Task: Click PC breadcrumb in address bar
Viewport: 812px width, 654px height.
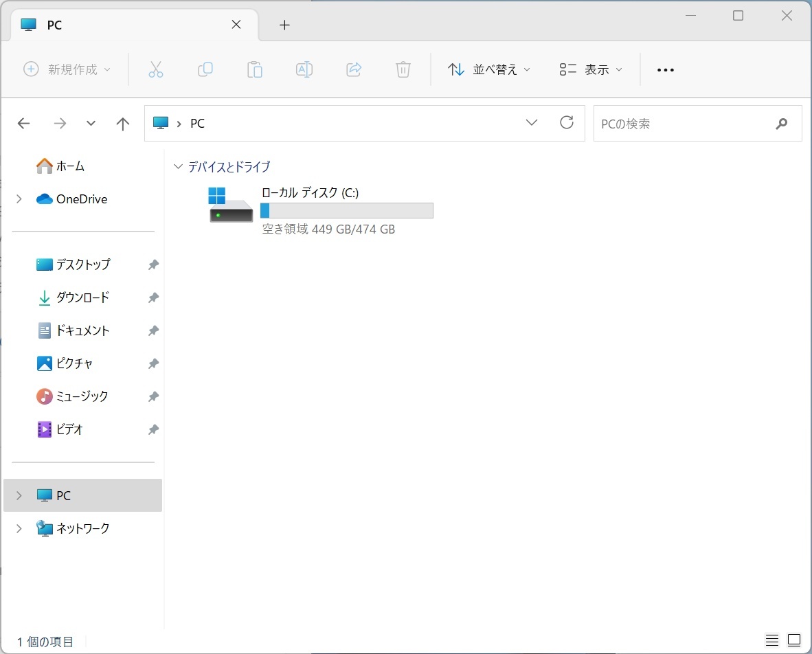Action: (x=197, y=123)
